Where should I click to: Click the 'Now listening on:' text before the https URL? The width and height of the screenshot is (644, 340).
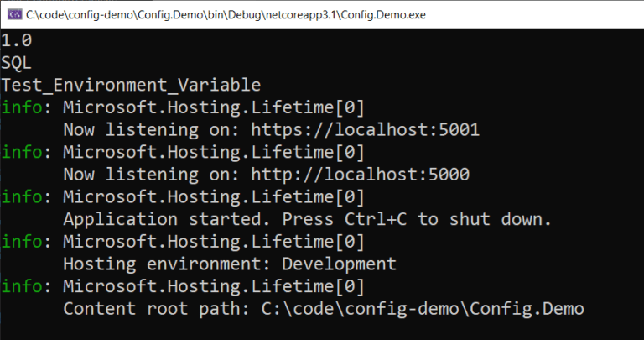pos(151,130)
